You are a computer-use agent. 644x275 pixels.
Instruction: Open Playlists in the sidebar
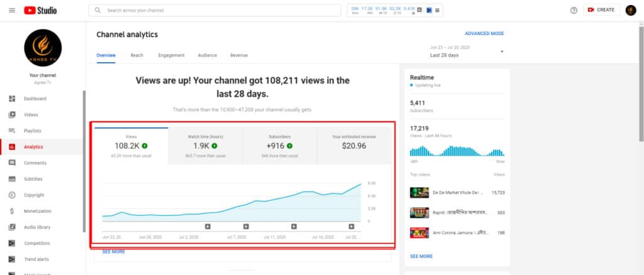(33, 131)
